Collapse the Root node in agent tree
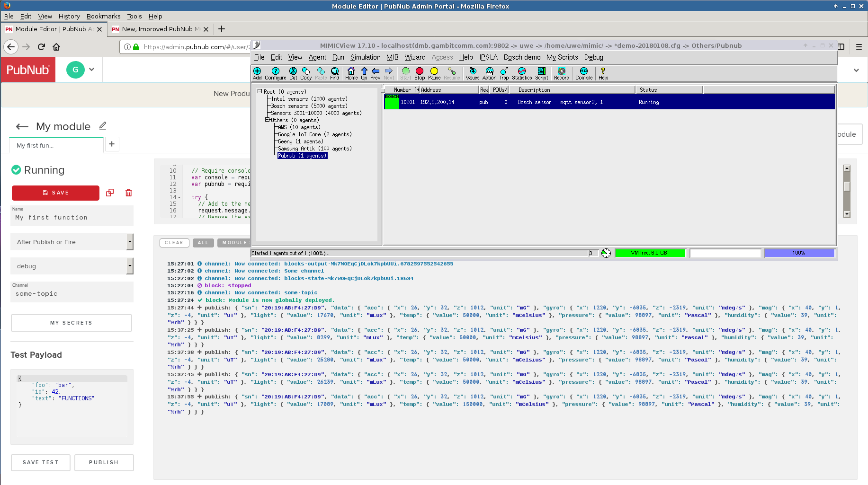 point(260,91)
